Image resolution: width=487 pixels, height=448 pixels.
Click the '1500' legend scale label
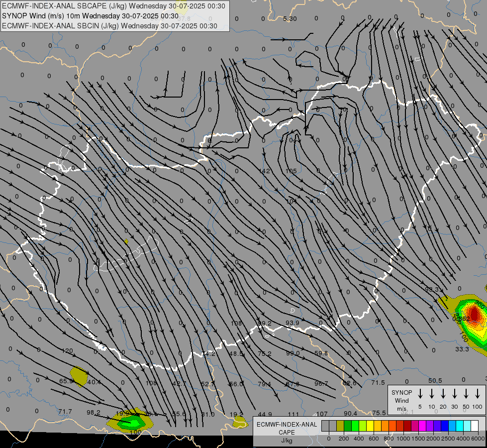click(418, 439)
